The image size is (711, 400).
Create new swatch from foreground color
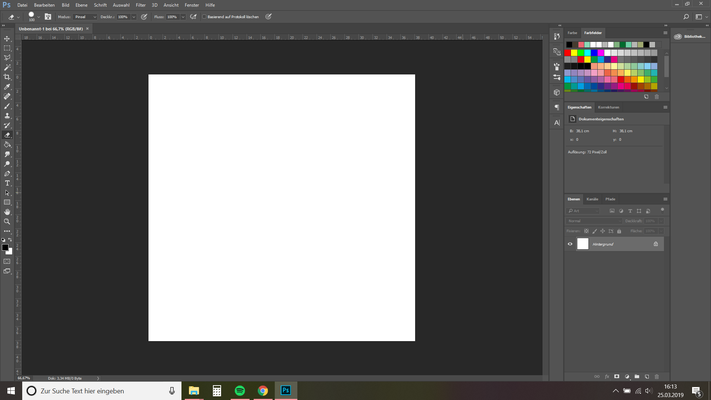[x=646, y=97]
